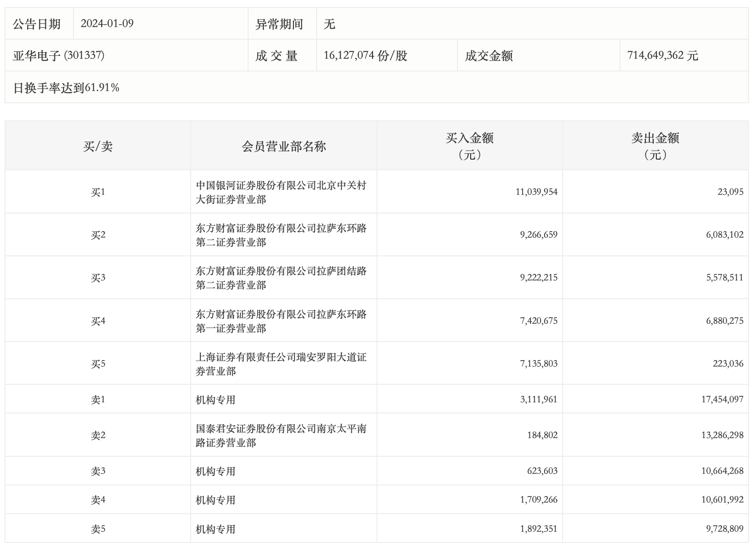This screenshot has height=554, width=756.
Task: Click the 买/卖 column header
Action: pos(98,147)
